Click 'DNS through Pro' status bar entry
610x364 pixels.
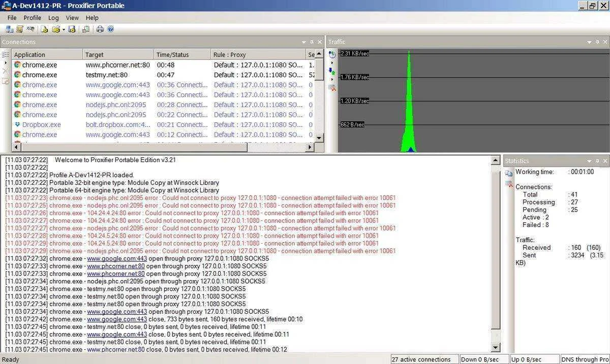tap(586, 359)
